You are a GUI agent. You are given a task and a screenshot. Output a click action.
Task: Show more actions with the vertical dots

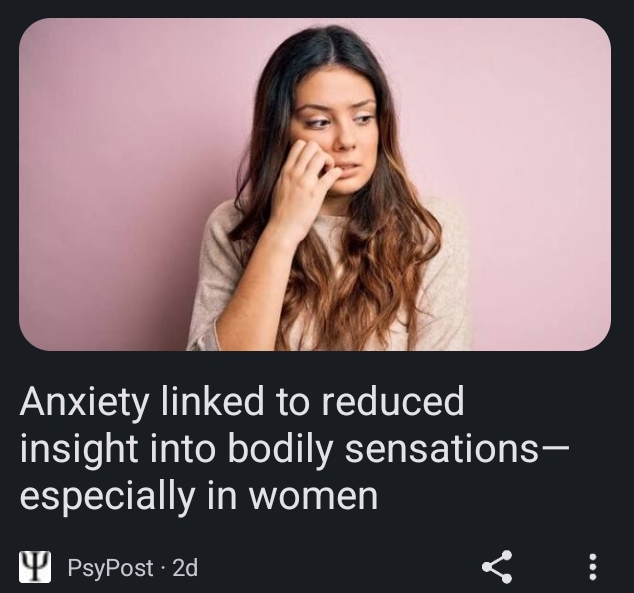pos(592,567)
